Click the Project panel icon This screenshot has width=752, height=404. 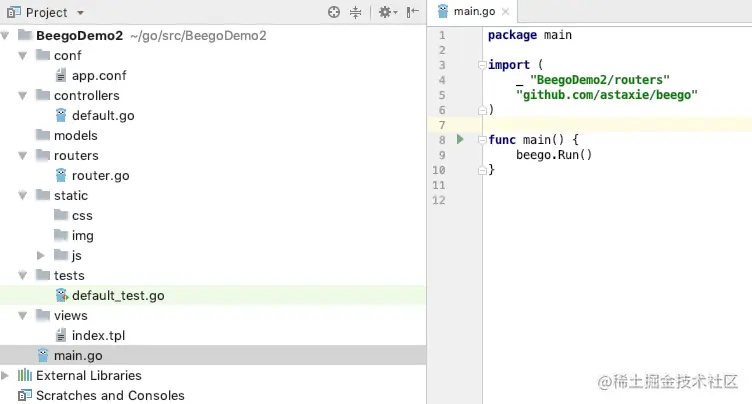coord(13,12)
